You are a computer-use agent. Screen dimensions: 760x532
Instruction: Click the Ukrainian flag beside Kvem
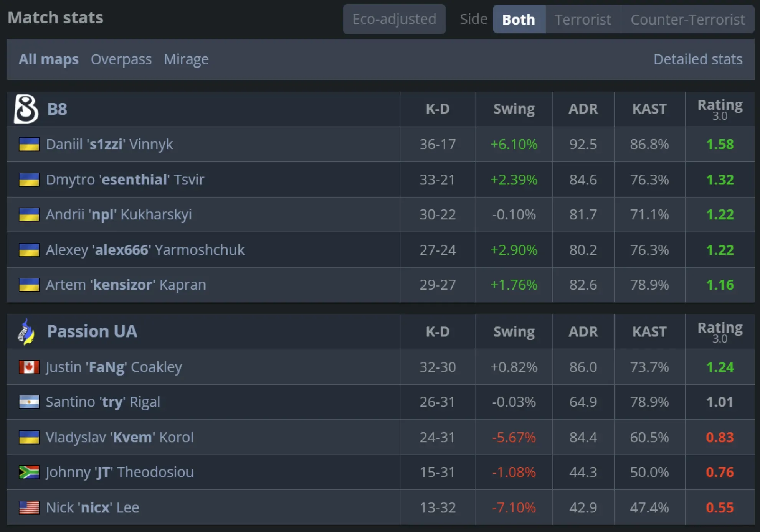coord(29,437)
